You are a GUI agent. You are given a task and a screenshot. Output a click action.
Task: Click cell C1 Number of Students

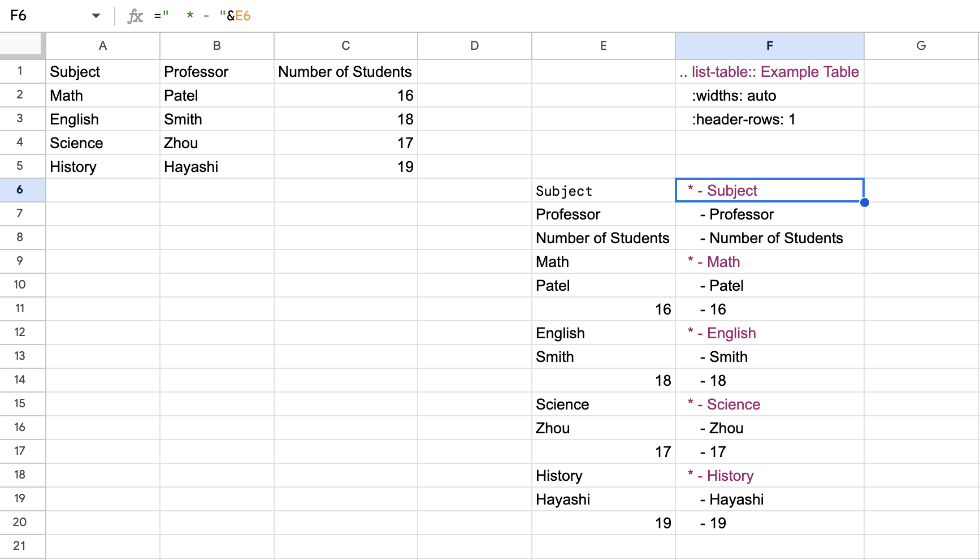tap(346, 72)
